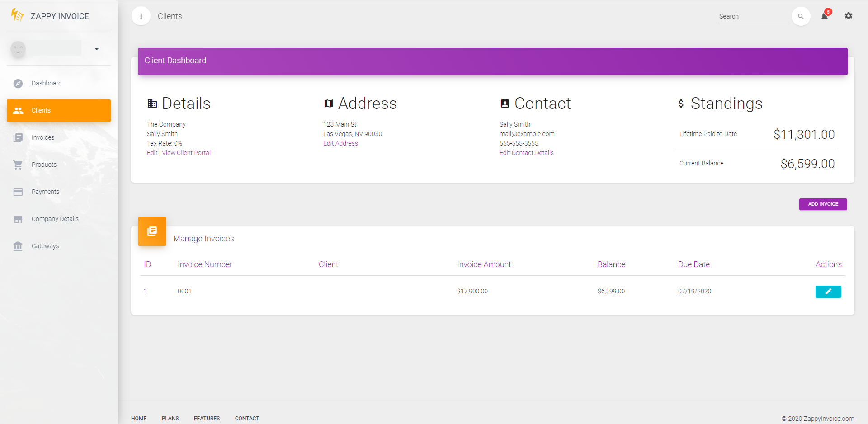Screen dimensions: 868x424
Task: Focus the Search input field
Action: point(753,16)
